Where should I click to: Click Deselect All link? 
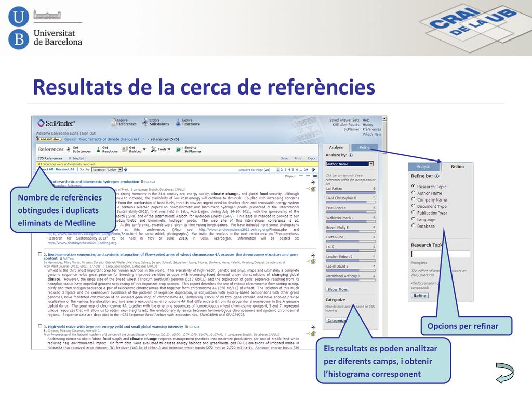click(65, 169)
